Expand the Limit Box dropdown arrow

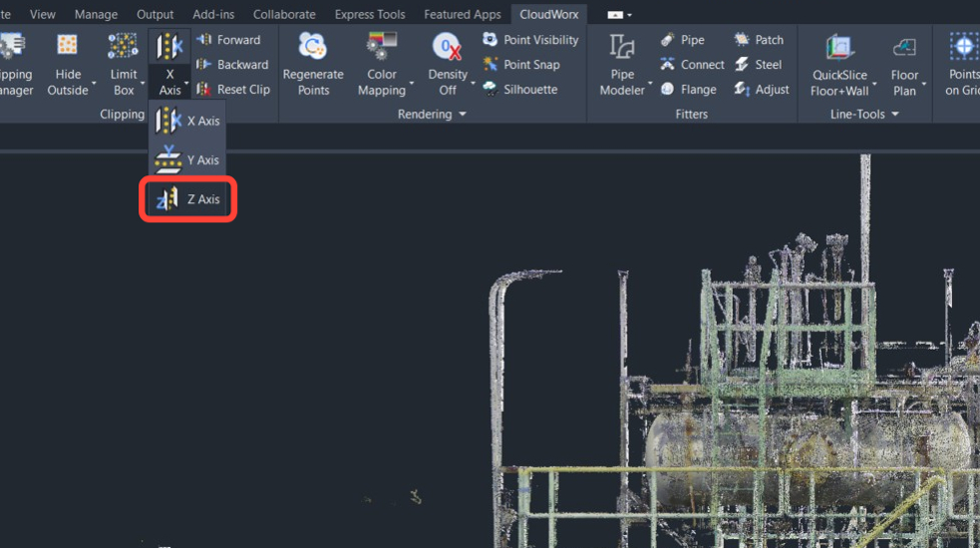pyautogui.click(x=143, y=83)
